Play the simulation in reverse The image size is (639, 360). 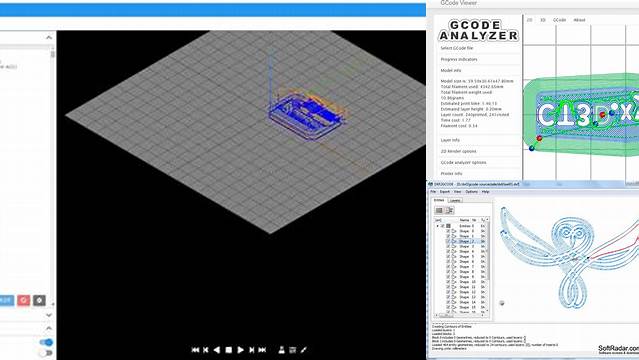click(x=217, y=350)
